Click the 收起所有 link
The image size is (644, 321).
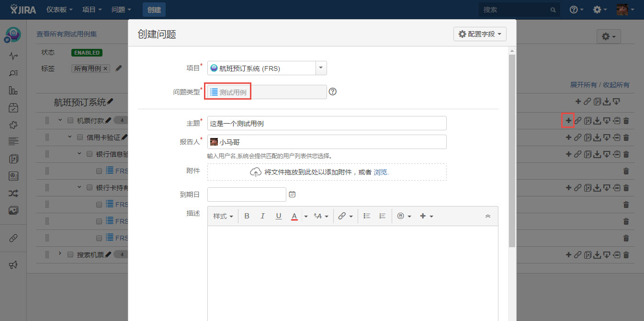click(616, 85)
